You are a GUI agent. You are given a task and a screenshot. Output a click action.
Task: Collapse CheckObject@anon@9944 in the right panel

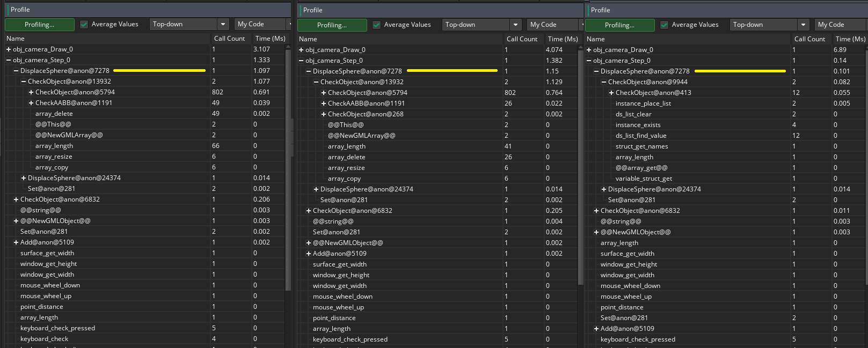(x=604, y=82)
